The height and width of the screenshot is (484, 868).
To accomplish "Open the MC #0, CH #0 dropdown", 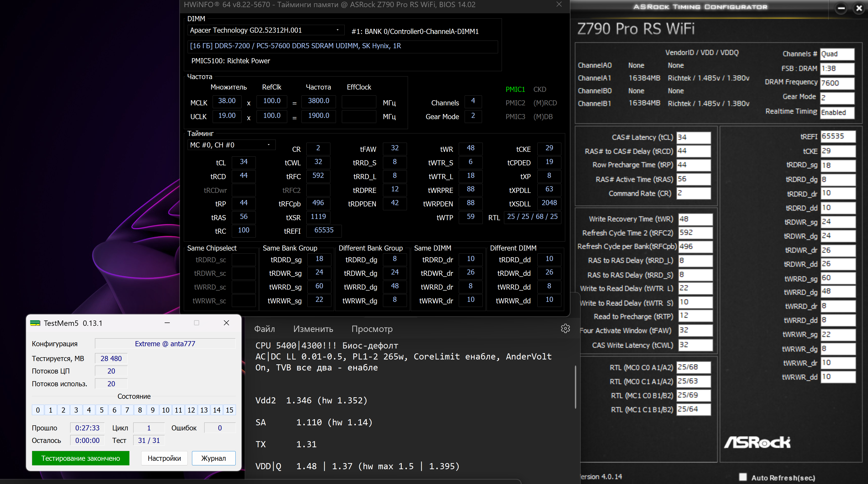I will coord(269,145).
